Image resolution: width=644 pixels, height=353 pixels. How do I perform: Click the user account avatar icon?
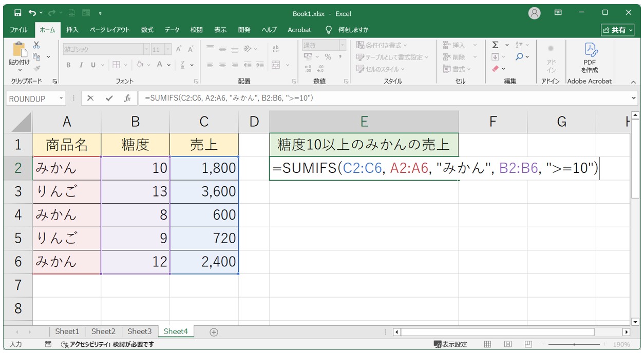(535, 13)
